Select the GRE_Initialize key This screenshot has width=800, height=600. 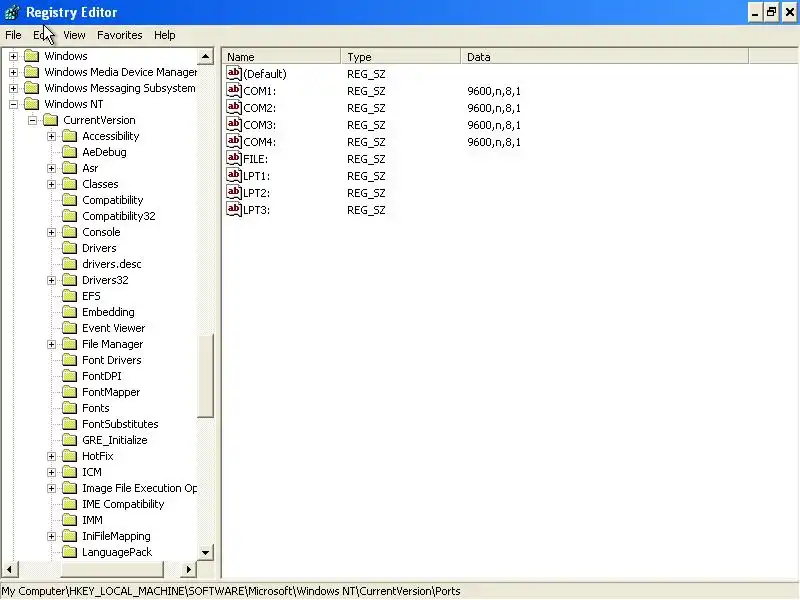(114, 440)
